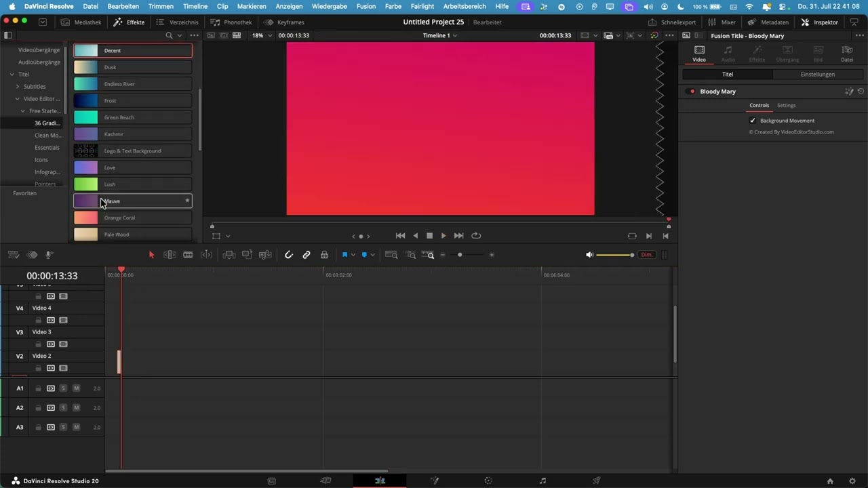Toggle the Background Movement checkbox
The width and height of the screenshot is (868, 488).
point(752,121)
